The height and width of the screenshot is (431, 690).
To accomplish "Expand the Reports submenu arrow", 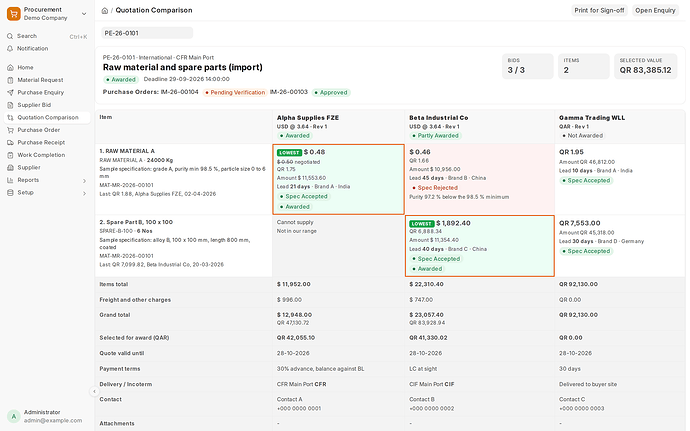I will click(84, 181).
